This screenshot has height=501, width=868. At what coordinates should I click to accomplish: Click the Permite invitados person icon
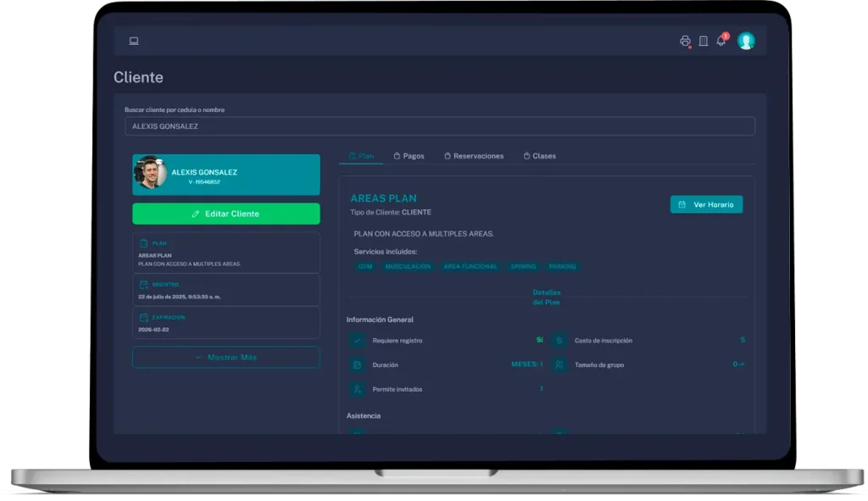click(358, 389)
